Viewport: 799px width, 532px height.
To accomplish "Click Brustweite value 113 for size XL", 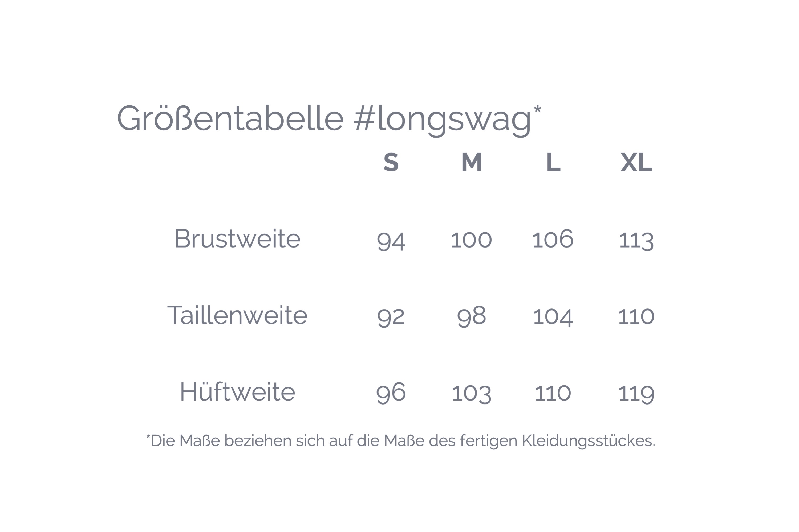I will coord(636,240).
